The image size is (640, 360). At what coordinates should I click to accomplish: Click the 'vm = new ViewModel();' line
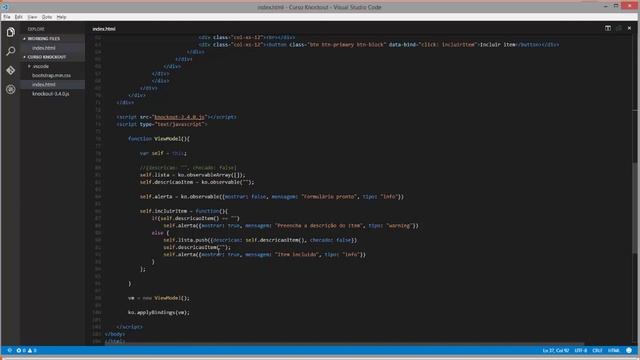159,298
